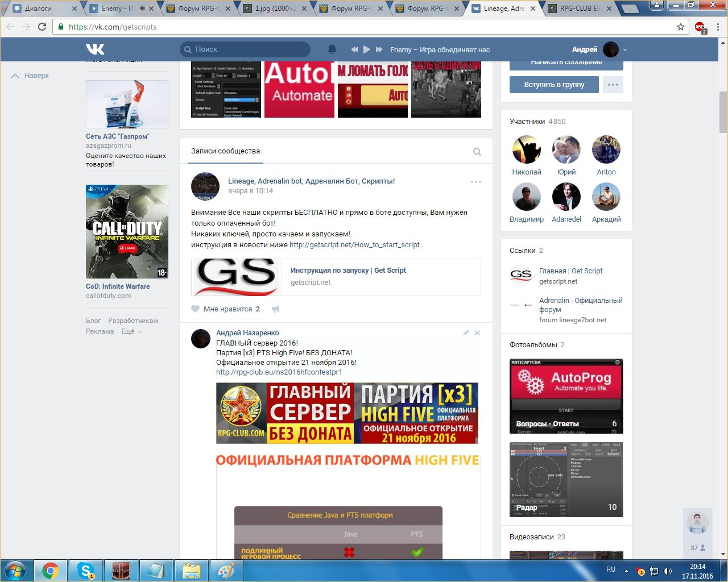Open Chrome from the Windows taskbar
Screen dimensions: 728x582
tap(51, 570)
